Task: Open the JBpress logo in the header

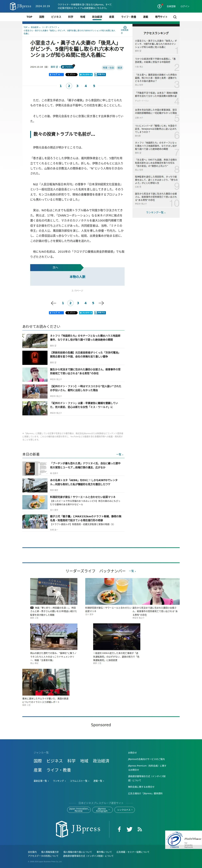Action: click(21, 6)
